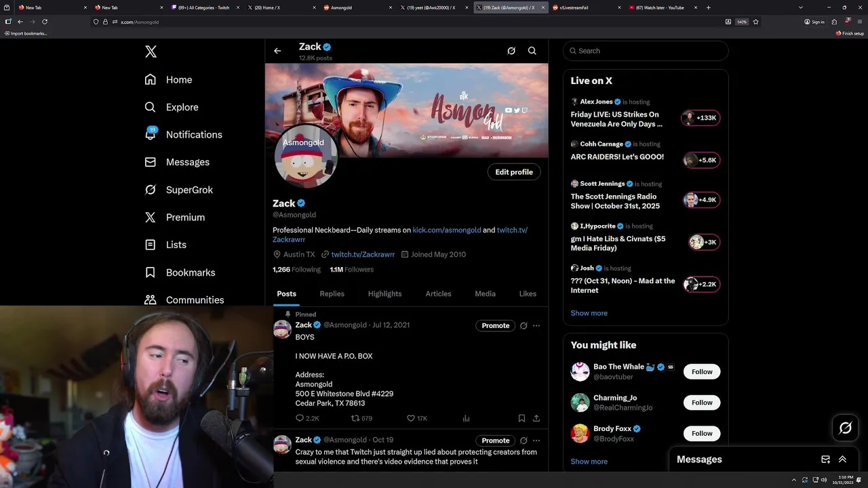The width and height of the screenshot is (868, 488).
Task: Click the Edit profile button
Action: tap(514, 172)
